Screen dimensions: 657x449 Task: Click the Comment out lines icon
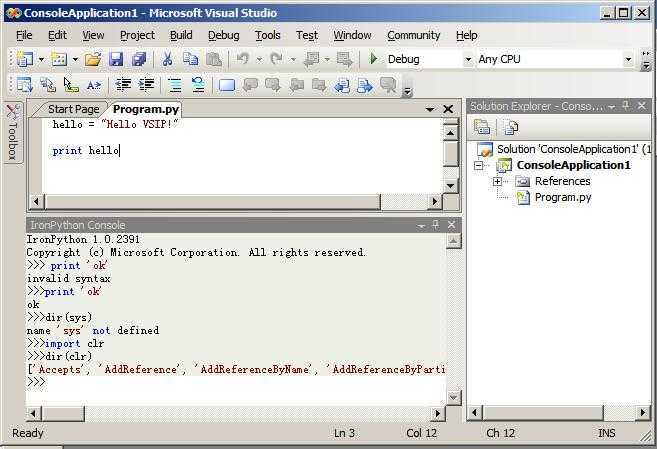175,85
